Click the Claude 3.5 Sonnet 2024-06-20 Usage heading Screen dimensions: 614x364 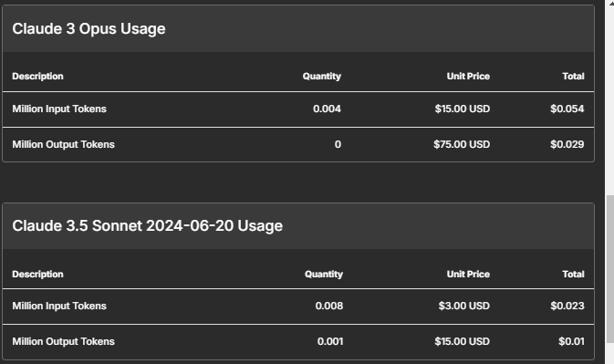(x=147, y=226)
